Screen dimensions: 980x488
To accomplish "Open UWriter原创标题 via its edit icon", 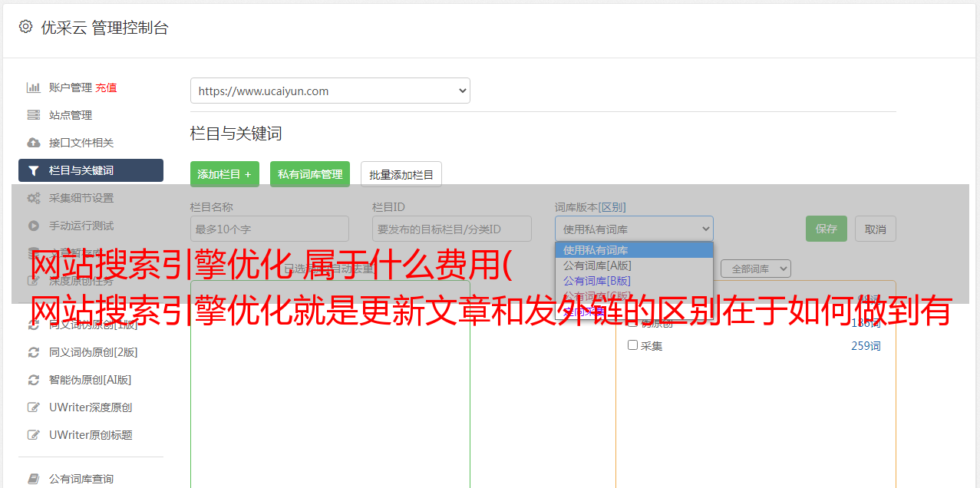I will point(34,435).
